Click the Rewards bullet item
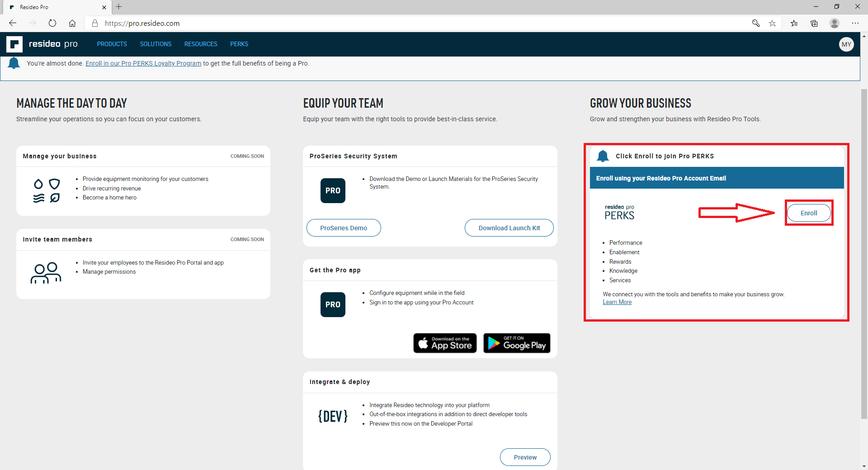This screenshot has width=868, height=470. click(620, 262)
